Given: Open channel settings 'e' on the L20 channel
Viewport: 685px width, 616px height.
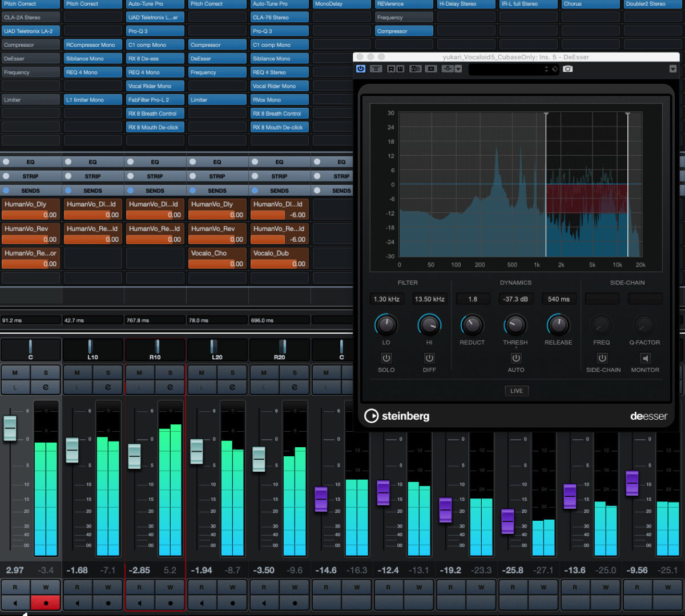Looking at the screenshot, I should point(232,387).
